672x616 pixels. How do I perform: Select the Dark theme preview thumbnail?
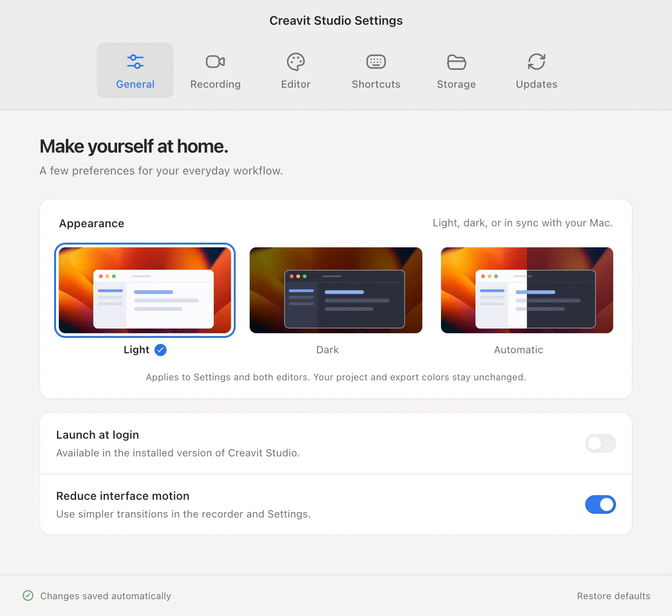[336, 290]
